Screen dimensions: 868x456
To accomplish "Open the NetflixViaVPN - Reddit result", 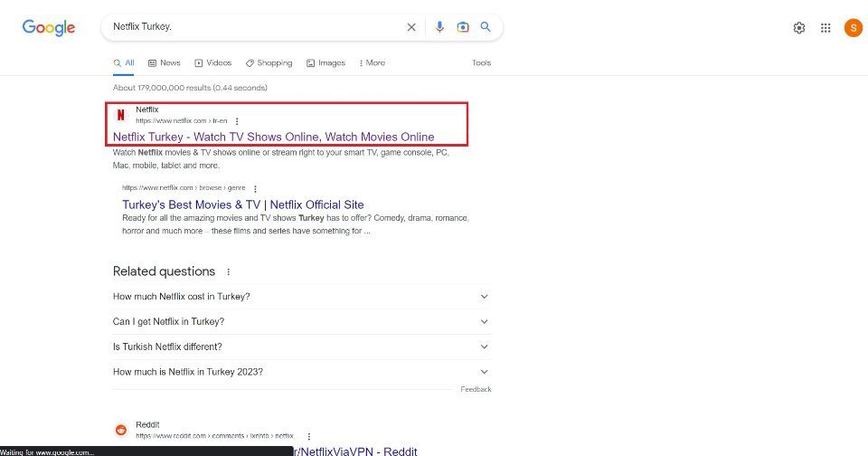I will point(354,451).
